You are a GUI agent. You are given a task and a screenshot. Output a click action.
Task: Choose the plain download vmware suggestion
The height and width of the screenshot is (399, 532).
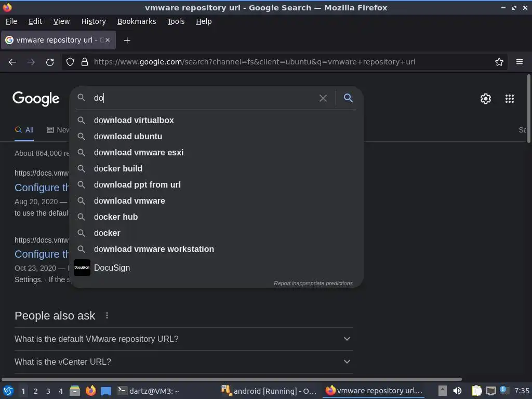(x=216, y=201)
